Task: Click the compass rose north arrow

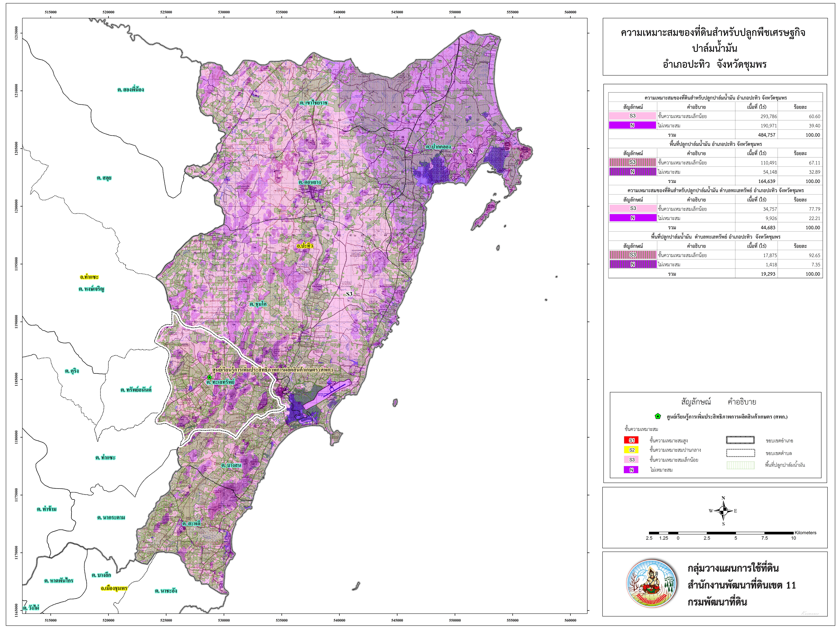Action: [723, 511]
